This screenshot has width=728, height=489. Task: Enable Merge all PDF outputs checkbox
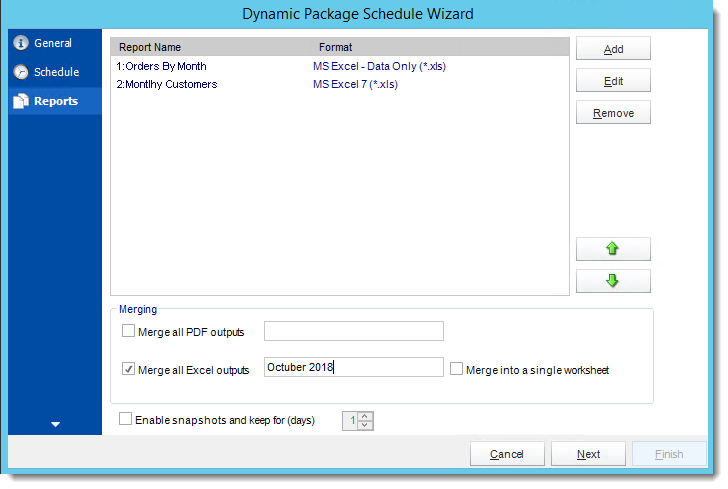pyautogui.click(x=128, y=331)
